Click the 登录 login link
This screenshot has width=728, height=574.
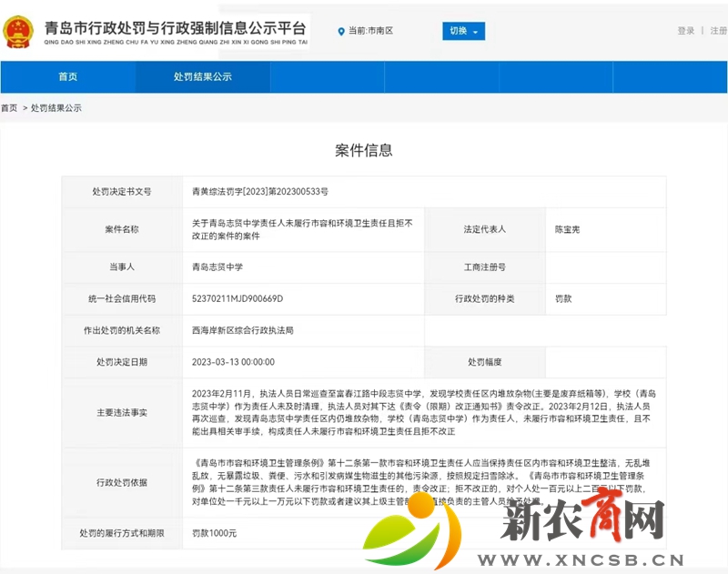pos(687,29)
